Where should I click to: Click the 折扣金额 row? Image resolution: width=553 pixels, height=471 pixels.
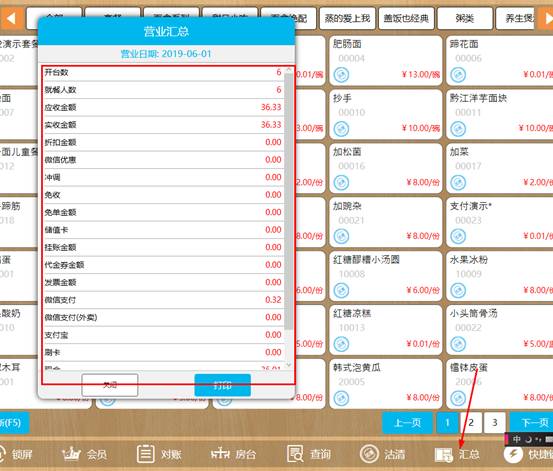(164, 143)
